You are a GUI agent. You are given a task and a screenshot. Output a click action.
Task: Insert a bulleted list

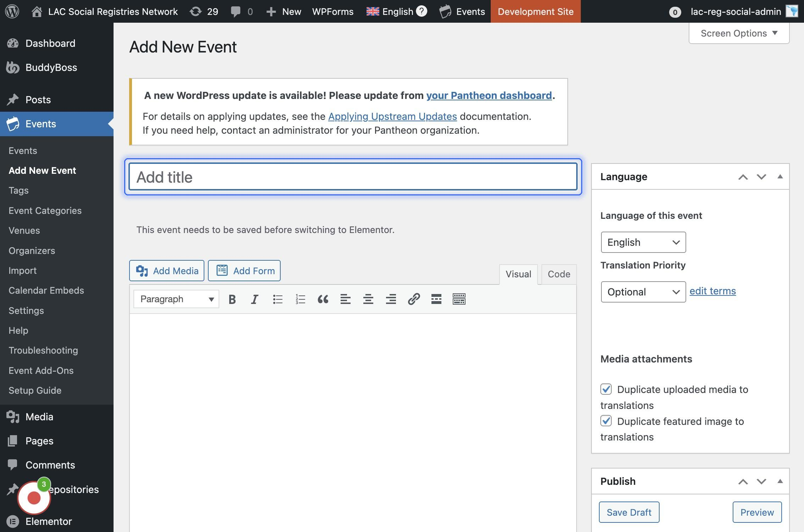277,299
